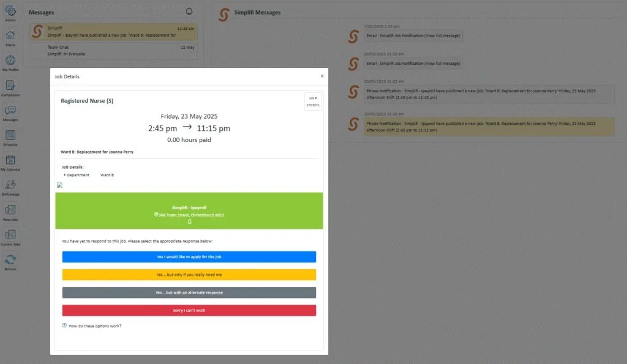
Task: Click the '0.00 hours paid' text
Action: pyautogui.click(x=189, y=140)
